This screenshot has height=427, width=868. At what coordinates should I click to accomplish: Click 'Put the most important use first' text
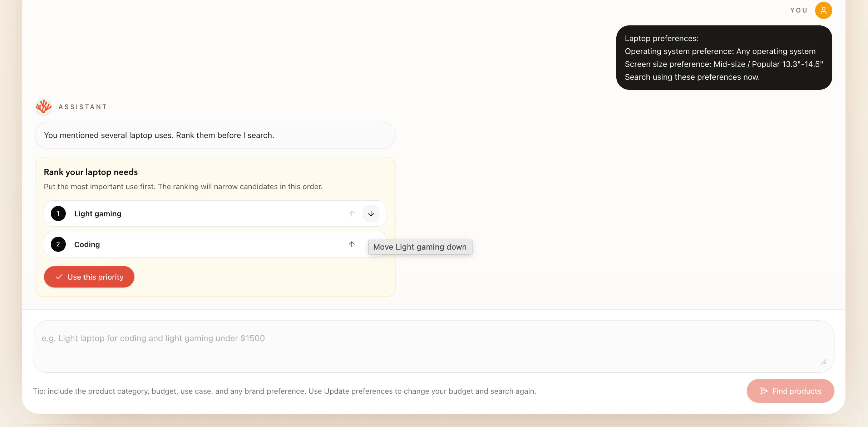[183, 187]
